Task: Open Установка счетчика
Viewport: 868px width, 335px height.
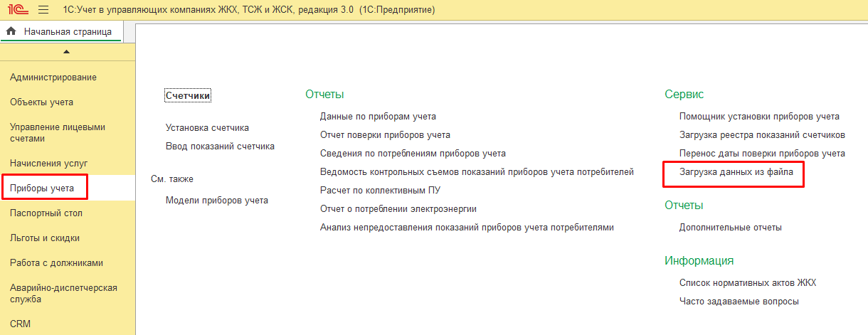Action: point(207,128)
